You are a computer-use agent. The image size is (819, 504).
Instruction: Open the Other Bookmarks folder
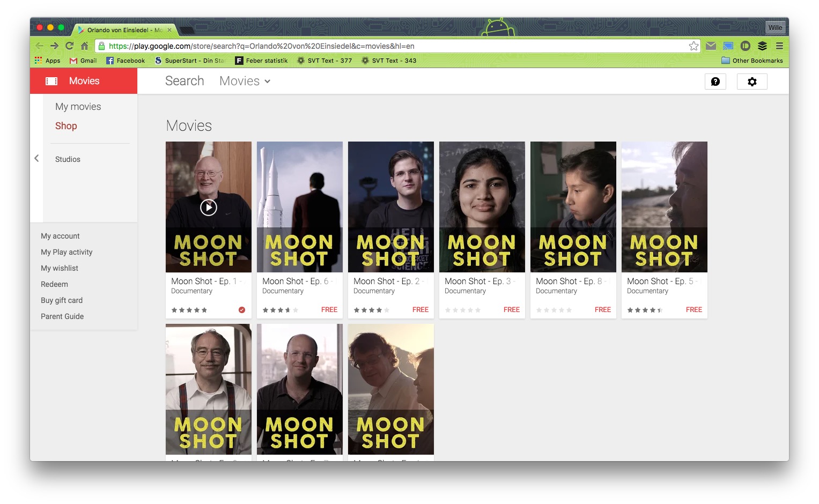click(x=752, y=61)
